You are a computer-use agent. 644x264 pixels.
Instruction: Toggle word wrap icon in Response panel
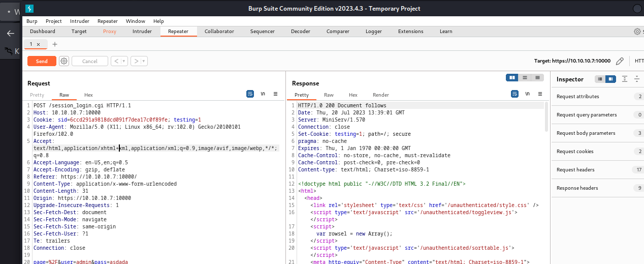pyautogui.click(x=514, y=94)
